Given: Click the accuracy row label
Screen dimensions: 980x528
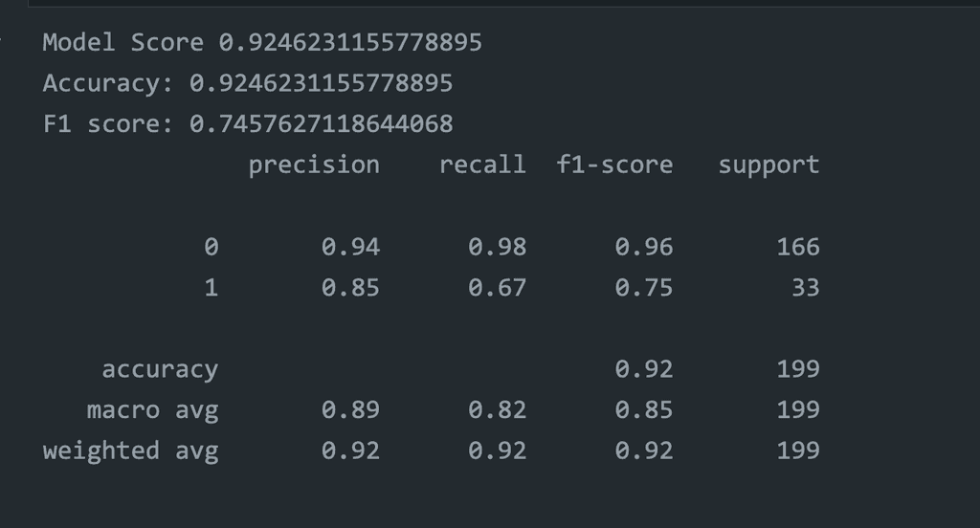Looking at the screenshot, I should 160,370.
